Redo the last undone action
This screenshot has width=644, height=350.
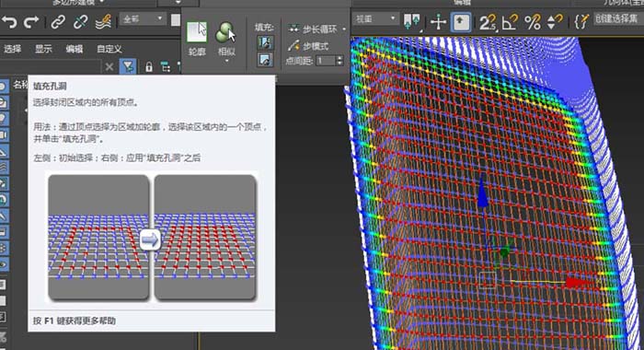(31, 22)
